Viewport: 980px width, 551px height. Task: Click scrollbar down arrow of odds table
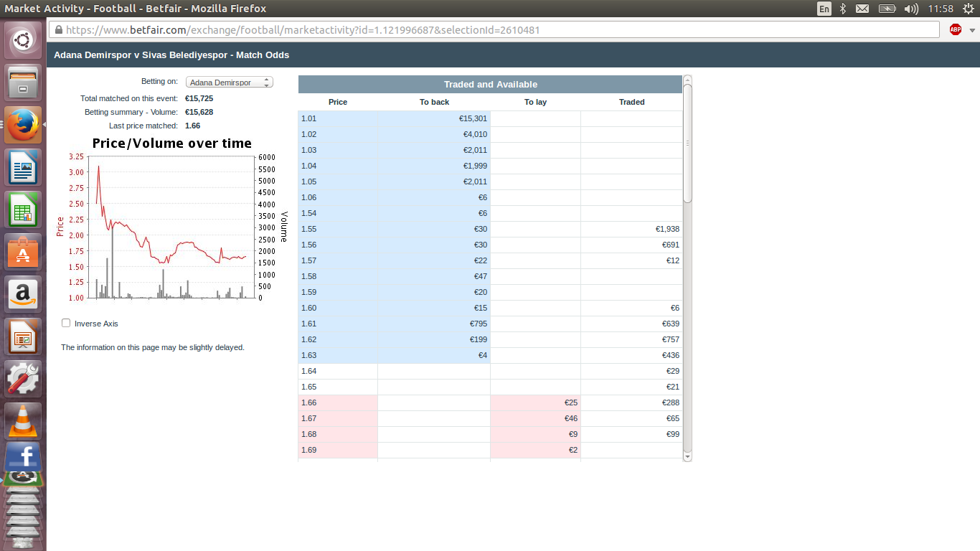pos(687,456)
